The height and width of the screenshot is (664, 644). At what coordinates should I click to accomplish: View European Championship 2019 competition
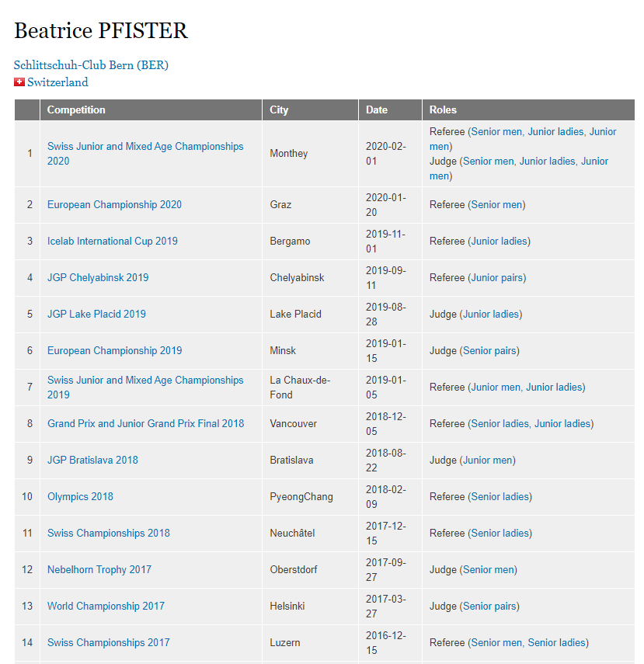point(114,351)
